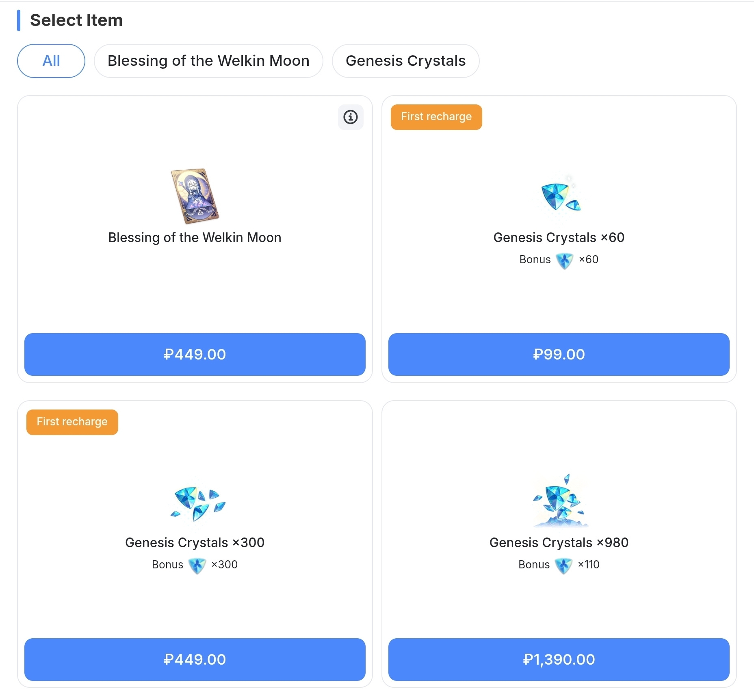The height and width of the screenshot is (700, 754).
Task: Click the Genesis Crystals ×60 item title
Action: point(559,238)
